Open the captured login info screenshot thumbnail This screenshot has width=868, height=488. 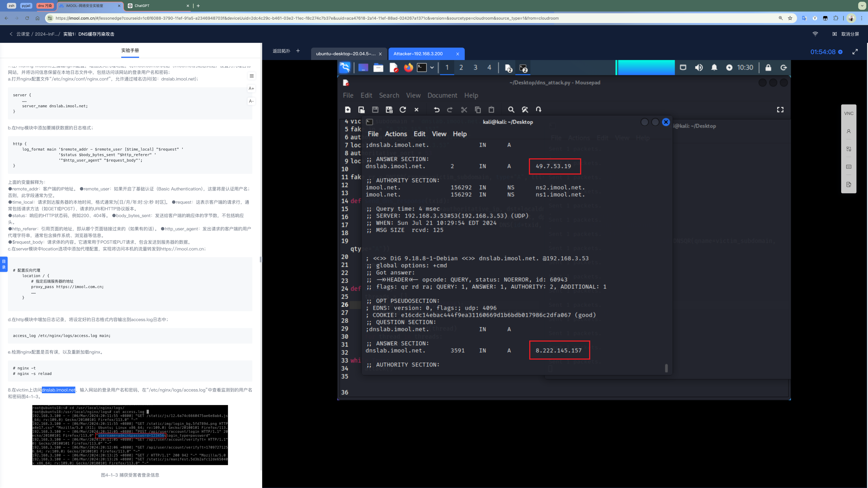[x=130, y=435]
